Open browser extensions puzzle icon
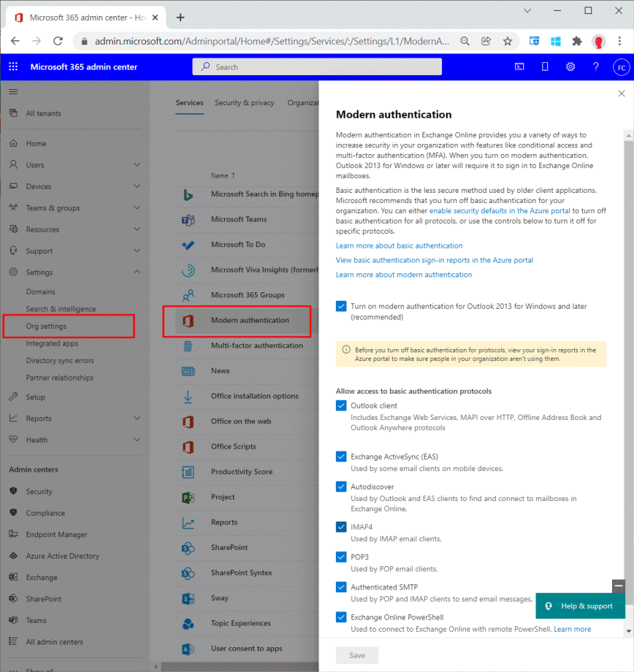 tap(577, 41)
